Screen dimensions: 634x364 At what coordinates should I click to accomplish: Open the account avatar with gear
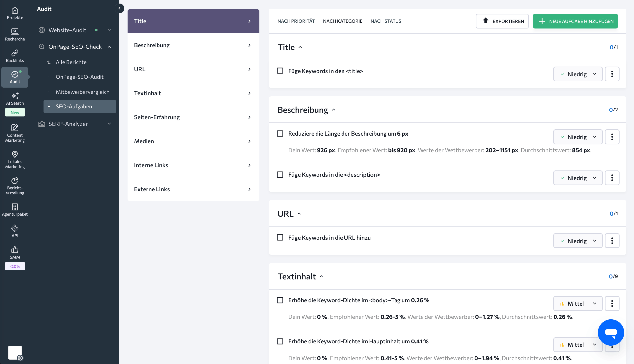pyautogui.click(x=15, y=353)
